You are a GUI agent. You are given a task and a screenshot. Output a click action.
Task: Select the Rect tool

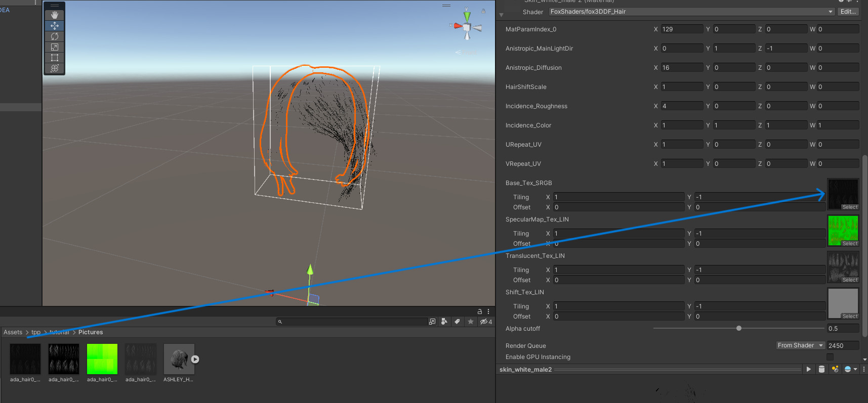[x=55, y=58]
